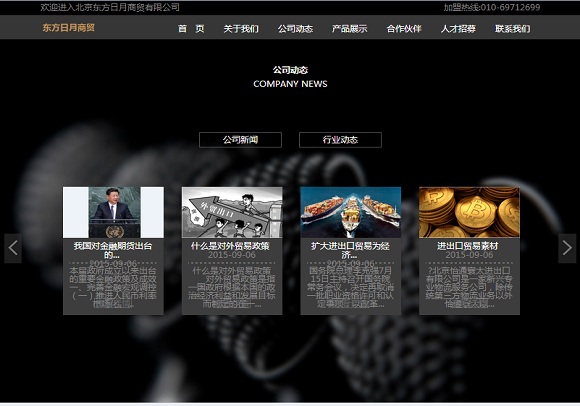This screenshot has height=406, width=580.
Task: Open the 关于我们 menu item
Action: pyautogui.click(x=241, y=28)
